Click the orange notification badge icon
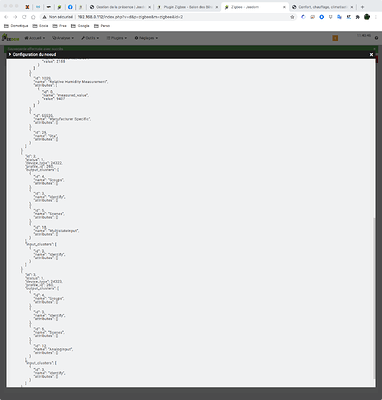Viewport: 382px width, 400px height. click(x=335, y=38)
